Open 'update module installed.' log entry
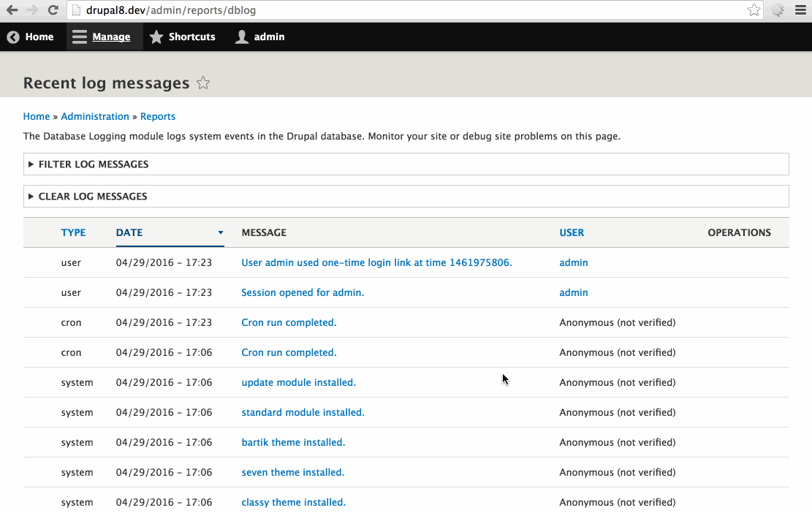The width and height of the screenshot is (812, 513). [x=298, y=383]
